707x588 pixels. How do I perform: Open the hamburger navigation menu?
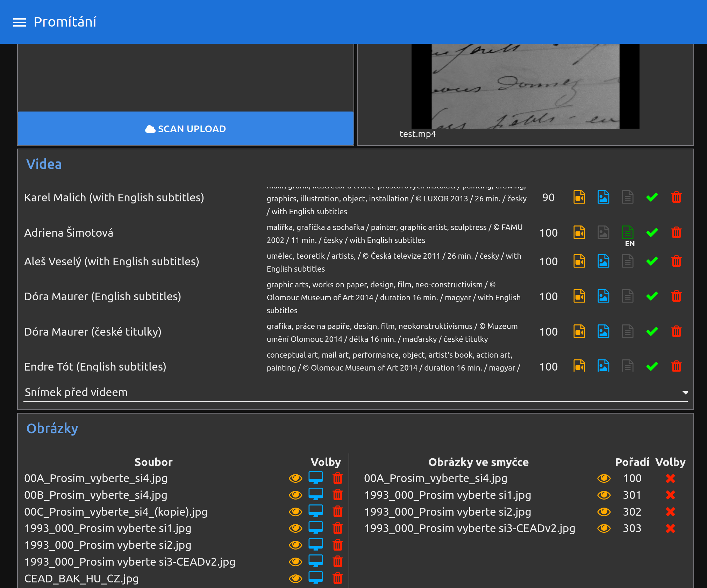point(20,22)
